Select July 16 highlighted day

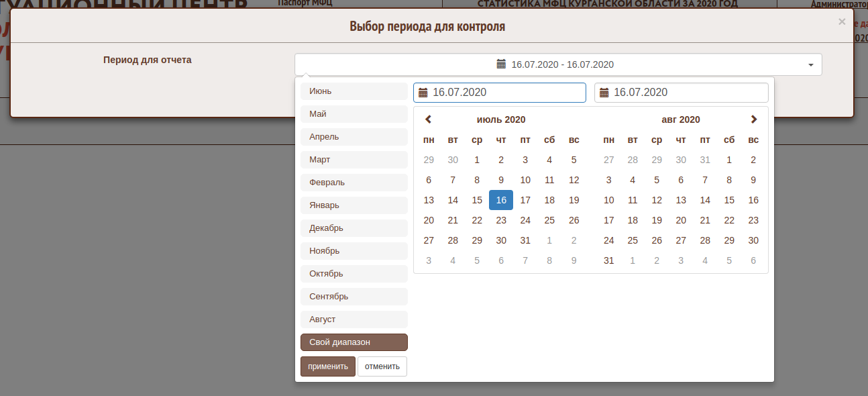[x=501, y=200]
